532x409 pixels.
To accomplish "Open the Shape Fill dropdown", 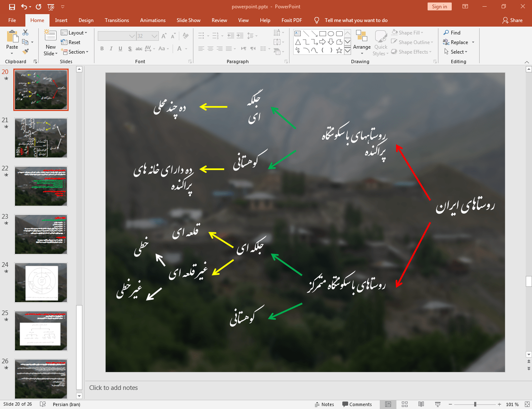I will coord(407,32).
